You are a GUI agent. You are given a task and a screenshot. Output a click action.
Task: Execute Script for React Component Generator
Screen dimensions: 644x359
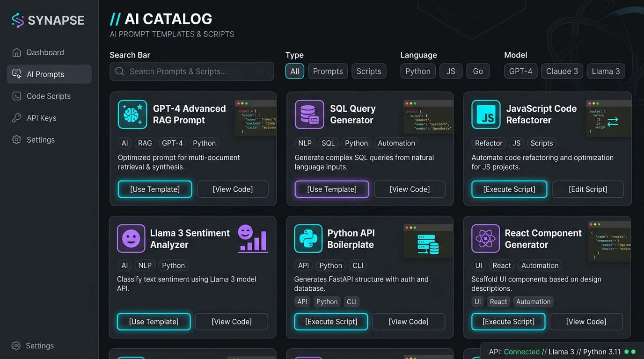(x=508, y=322)
